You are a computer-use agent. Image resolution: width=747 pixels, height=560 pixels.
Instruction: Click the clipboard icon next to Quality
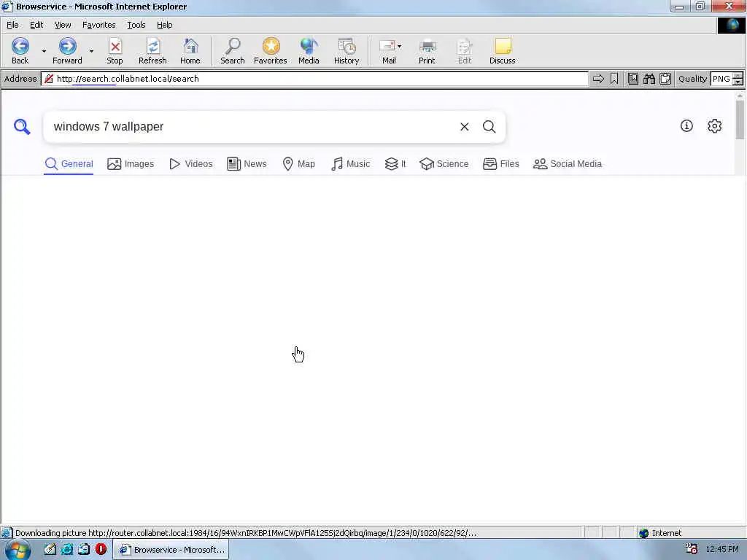tap(665, 79)
